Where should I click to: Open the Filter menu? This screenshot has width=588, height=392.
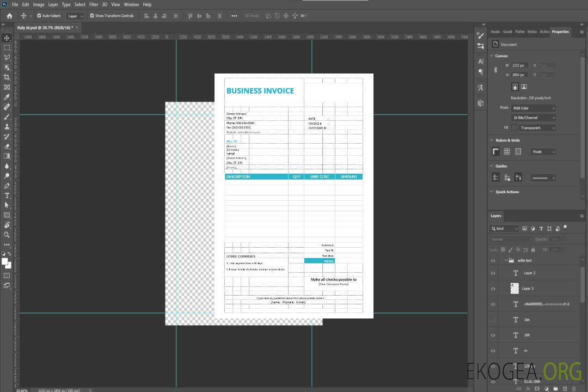coord(94,4)
